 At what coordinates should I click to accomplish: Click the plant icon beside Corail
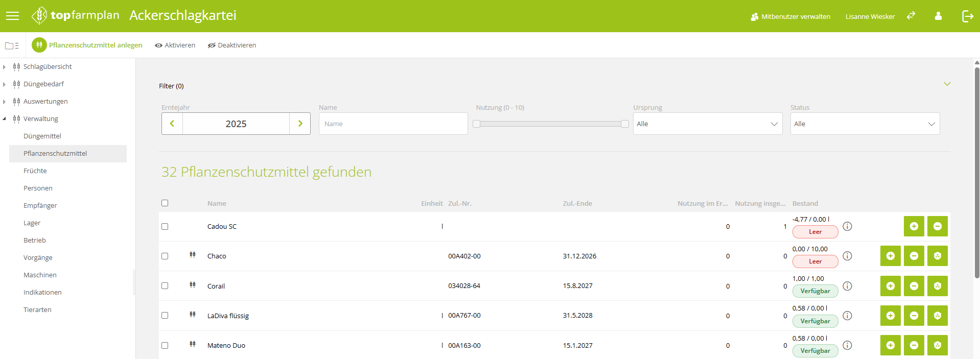[193, 284]
